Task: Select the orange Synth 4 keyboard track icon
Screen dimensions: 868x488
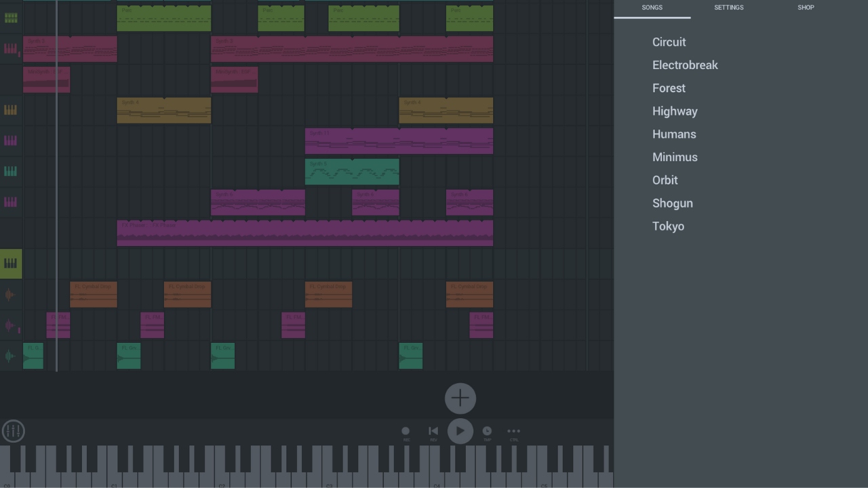Action: [11, 110]
